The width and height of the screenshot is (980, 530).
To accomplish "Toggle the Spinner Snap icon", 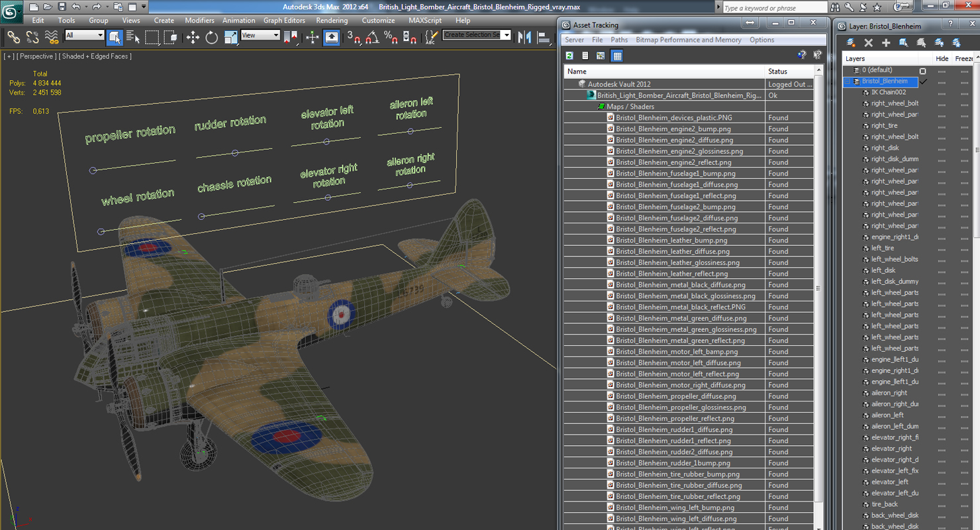I will 410,37.
